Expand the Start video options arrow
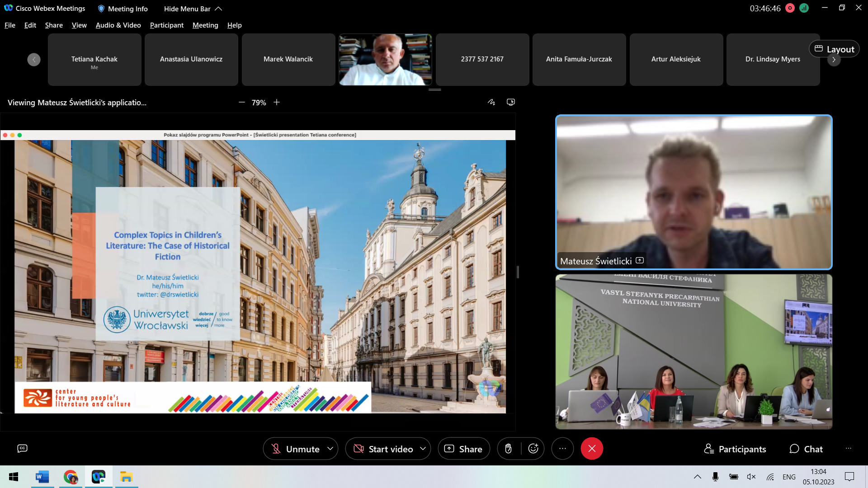Viewport: 868px width, 488px height. [x=423, y=449]
